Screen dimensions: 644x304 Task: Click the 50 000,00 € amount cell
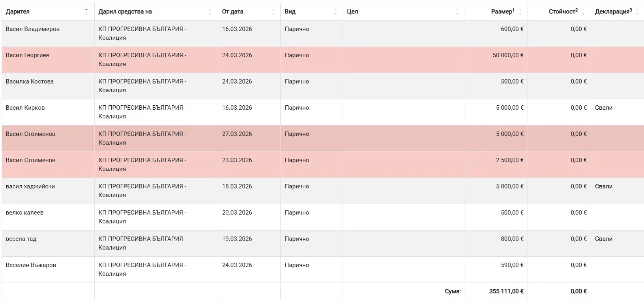508,55
